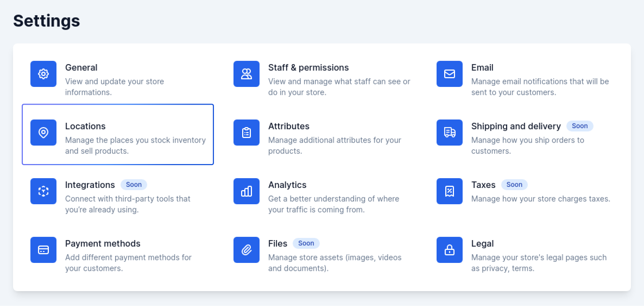
Task: Click 'Manage how you ship orders' description
Action: click(528, 146)
